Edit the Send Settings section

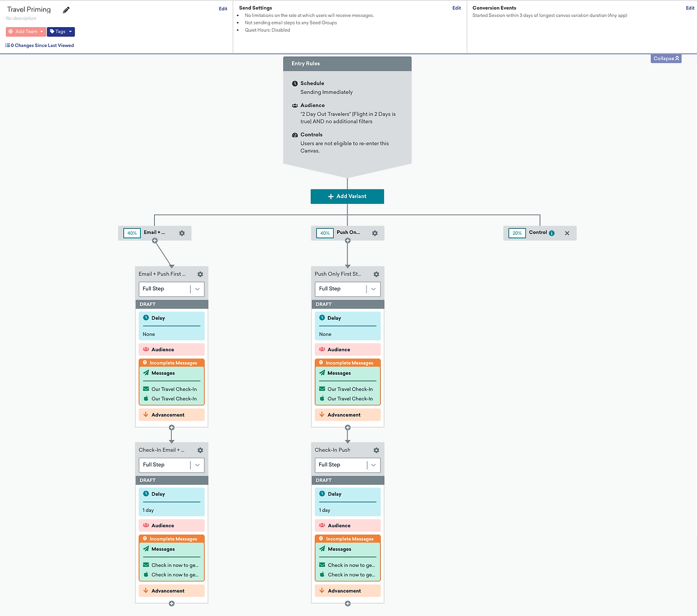point(456,8)
